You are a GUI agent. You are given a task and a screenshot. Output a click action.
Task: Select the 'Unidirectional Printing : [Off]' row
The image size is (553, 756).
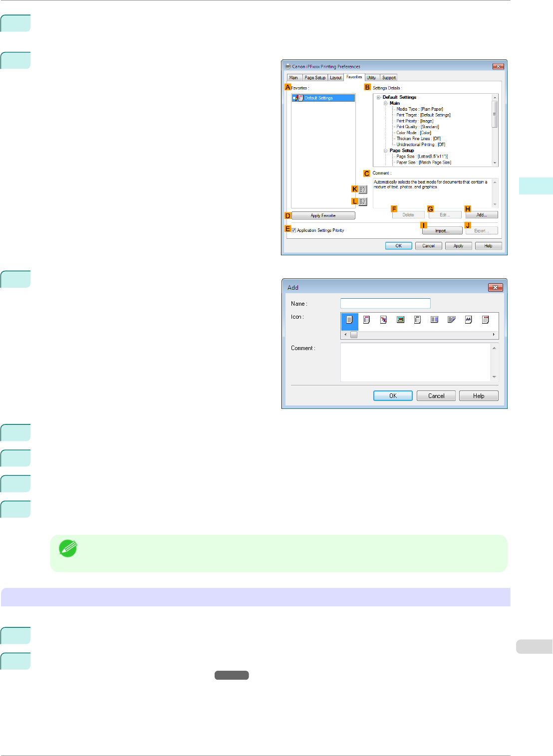(x=421, y=145)
